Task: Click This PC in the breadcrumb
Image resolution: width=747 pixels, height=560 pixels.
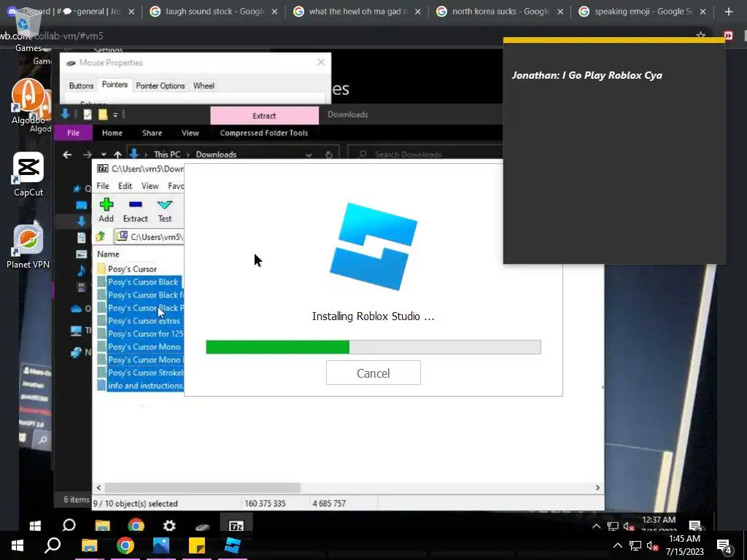Action: pos(167,155)
